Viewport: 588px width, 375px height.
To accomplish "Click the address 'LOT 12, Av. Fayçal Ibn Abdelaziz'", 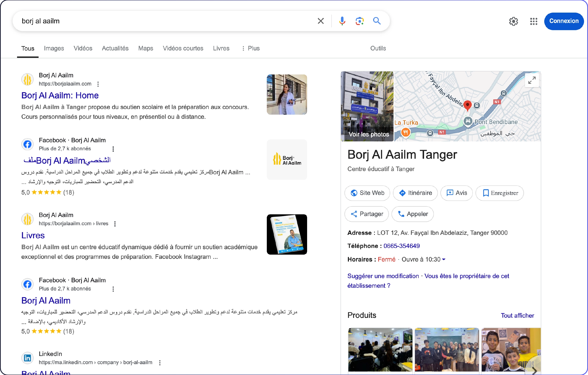I will coord(442,233).
